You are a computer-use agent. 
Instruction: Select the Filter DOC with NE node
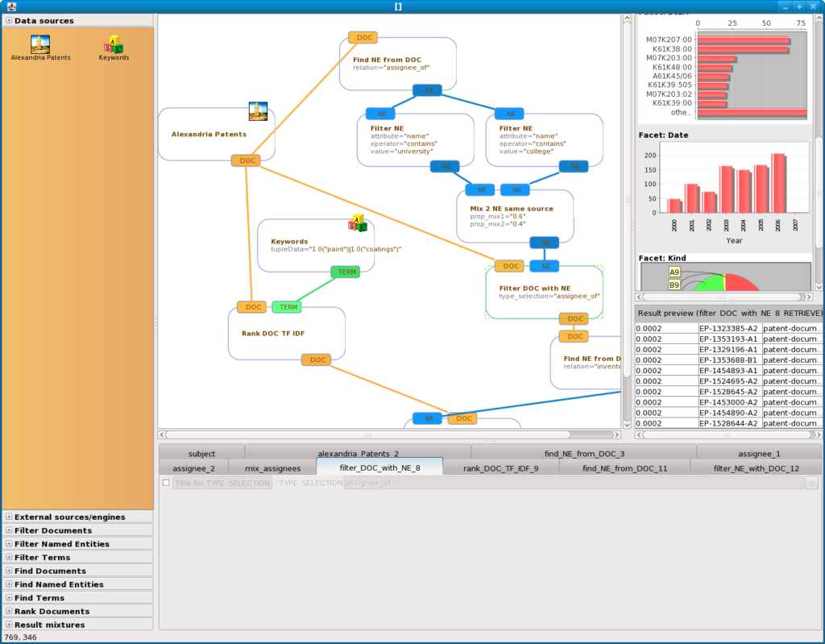544,293
